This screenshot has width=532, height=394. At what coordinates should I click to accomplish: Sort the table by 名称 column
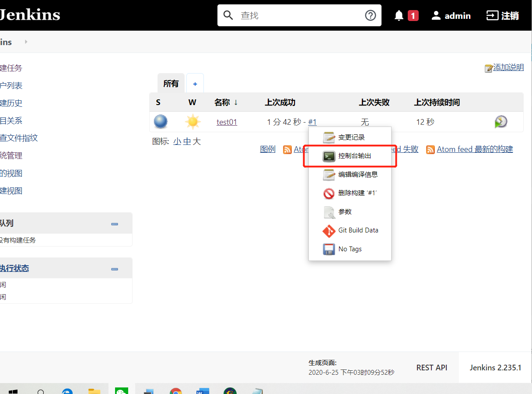(x=226, y=102)
